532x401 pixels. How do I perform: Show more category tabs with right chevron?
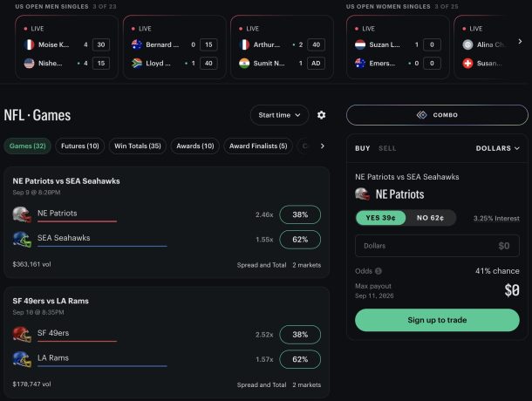pyautogui.click(x=323, y=146)
